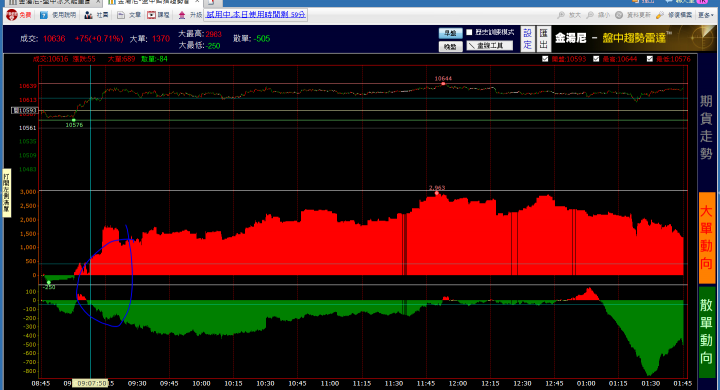This screenshot has height=390, width=720.
Task: Expand the 更多 dropdown menu
Action: pos(706,15)
